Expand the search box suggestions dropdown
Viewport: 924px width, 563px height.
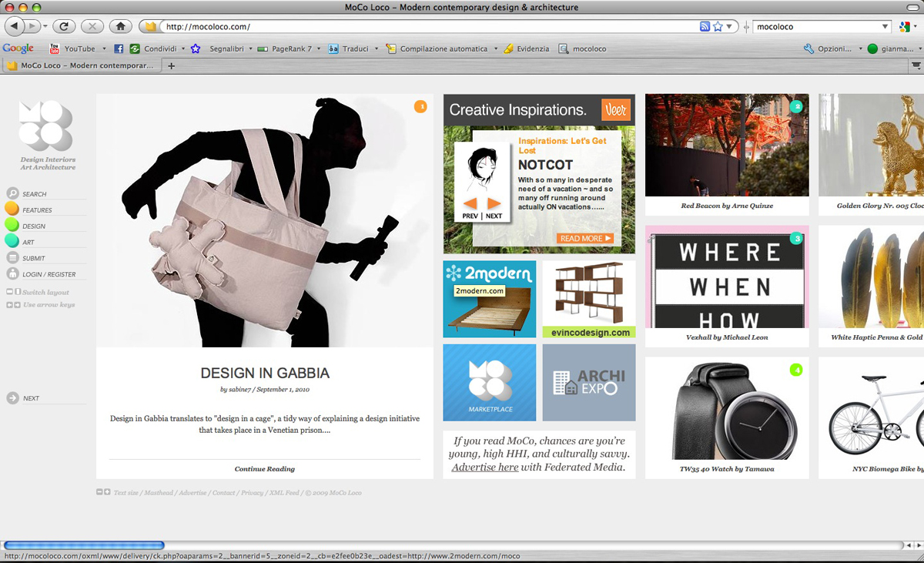[x=885, y=26]
